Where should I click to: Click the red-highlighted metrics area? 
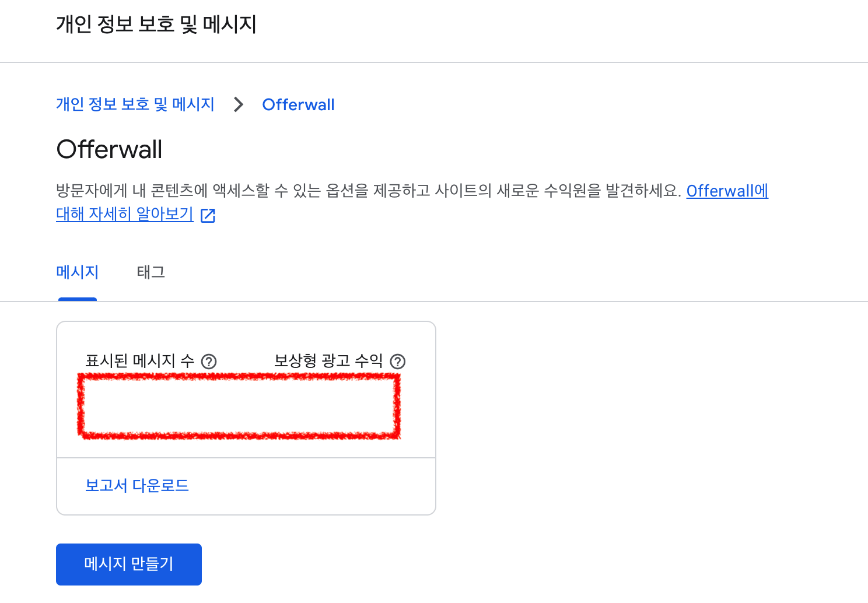(239, 405)
